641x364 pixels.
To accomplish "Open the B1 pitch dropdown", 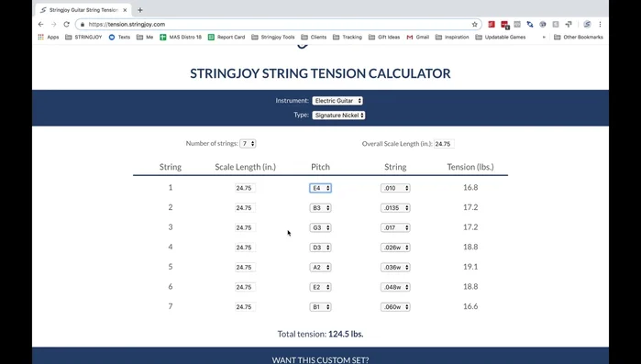I will click(x=321, y=307).
